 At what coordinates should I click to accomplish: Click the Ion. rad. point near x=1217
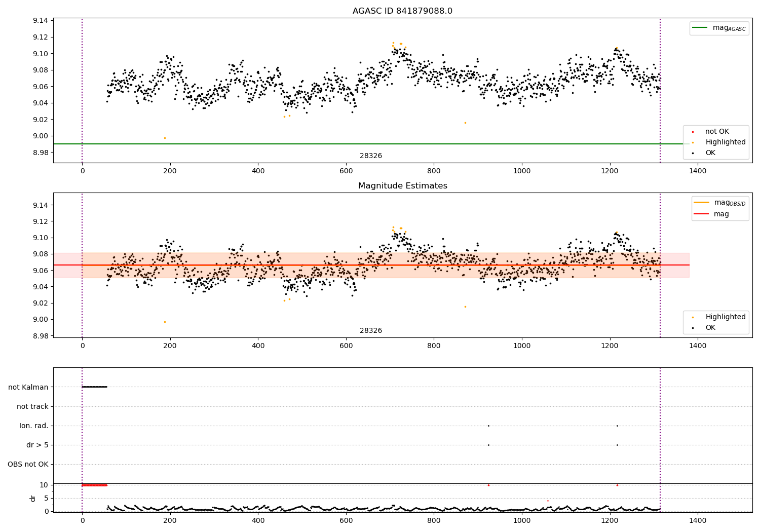coord(617,426)
